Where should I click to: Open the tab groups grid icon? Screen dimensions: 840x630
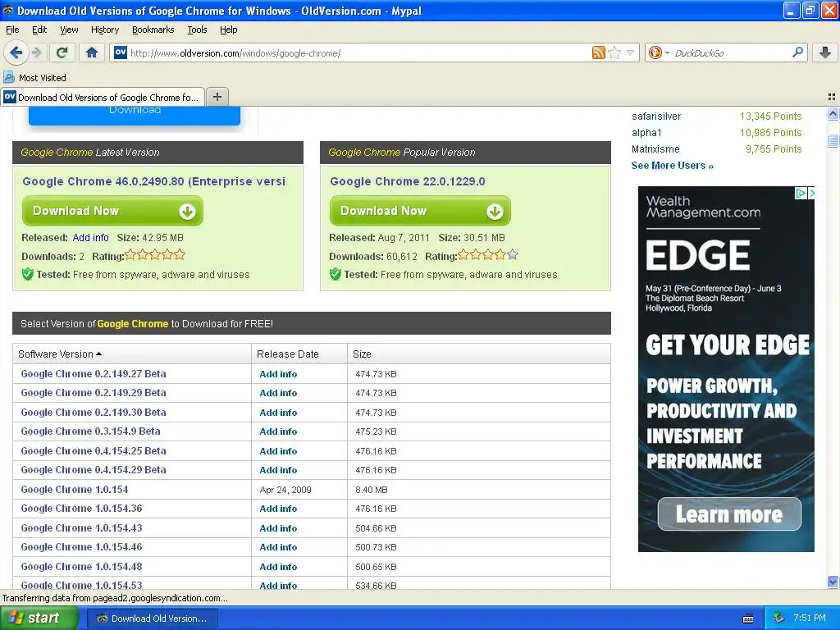pyautogui.click(x=832, y=97)
